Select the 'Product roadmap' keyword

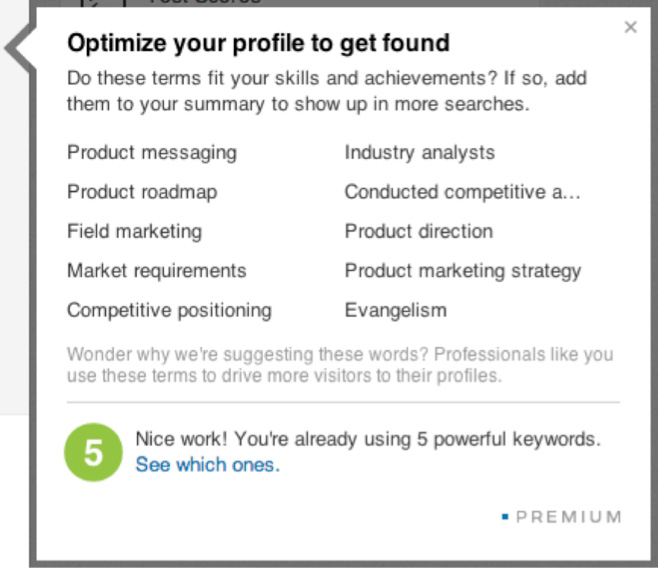pyautogui.click(x=142, y=192)
